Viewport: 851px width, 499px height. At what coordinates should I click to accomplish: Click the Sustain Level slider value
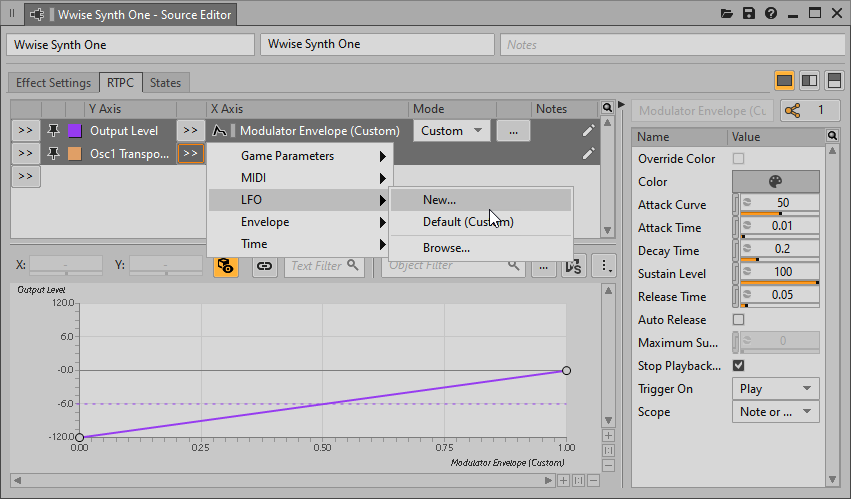click(x=780, y=272)
